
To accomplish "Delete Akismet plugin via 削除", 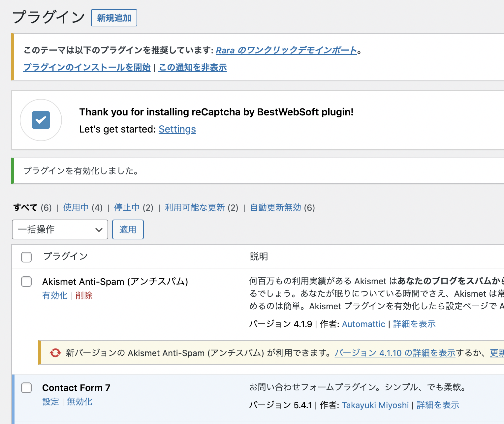I will click(x=84, y=296).
